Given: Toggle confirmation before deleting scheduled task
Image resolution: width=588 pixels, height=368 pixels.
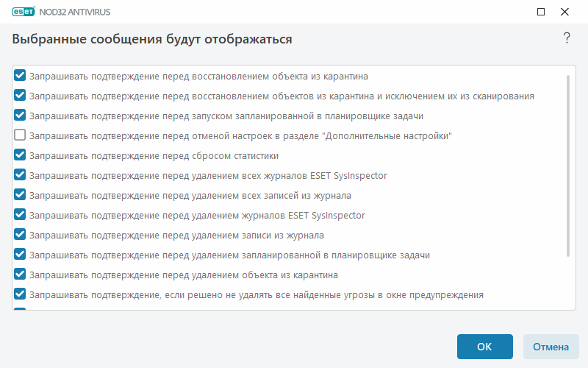Looking at the screenshot, I should (20, 254).
